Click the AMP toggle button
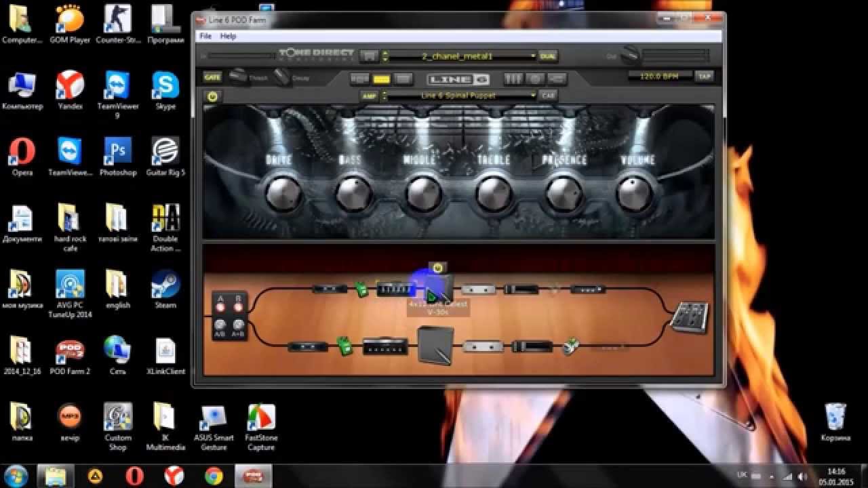 tap(369, 96)
